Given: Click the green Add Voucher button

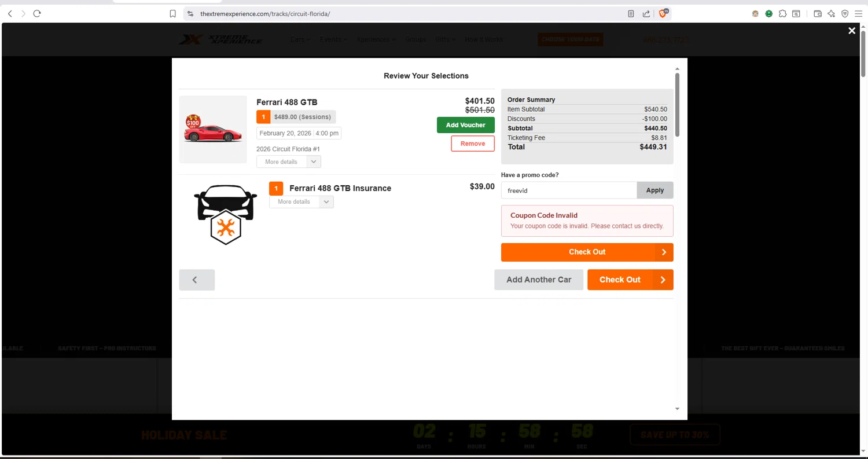Looking at the screenshot, I should [466, 125].
